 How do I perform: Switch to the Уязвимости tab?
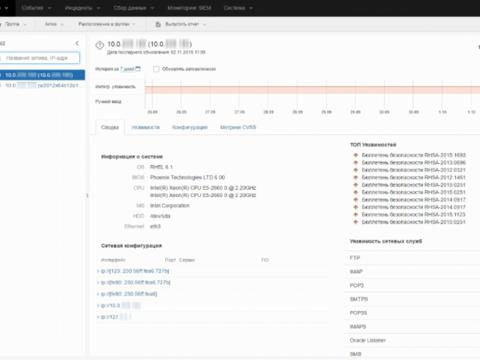click(146, 127)
